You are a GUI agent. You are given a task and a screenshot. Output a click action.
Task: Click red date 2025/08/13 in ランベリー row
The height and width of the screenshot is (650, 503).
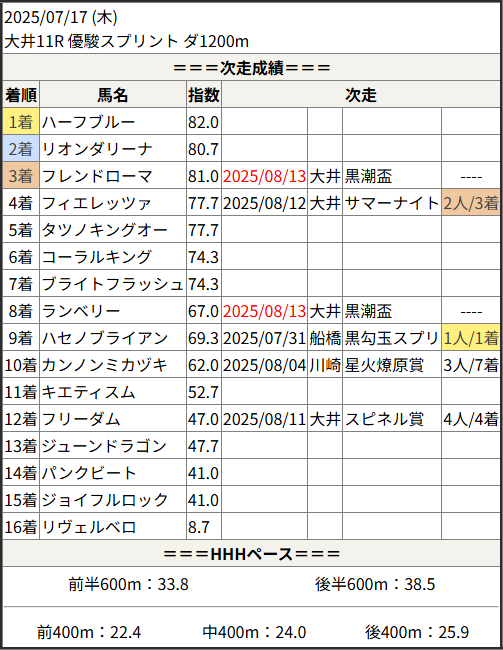tap(265, 310)
